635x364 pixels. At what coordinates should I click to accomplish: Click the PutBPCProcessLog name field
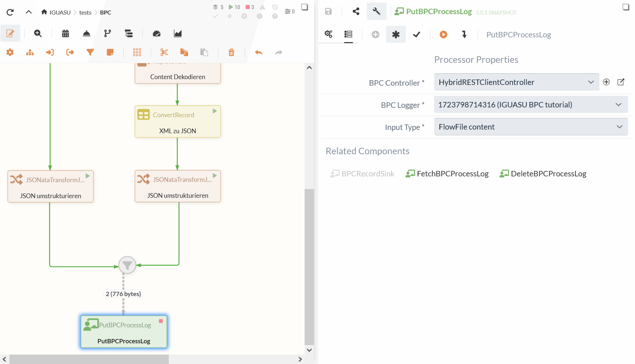(519, 35)
